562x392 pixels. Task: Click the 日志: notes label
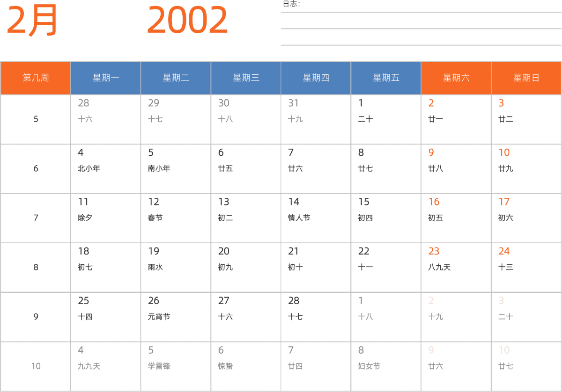coord(291,4)
